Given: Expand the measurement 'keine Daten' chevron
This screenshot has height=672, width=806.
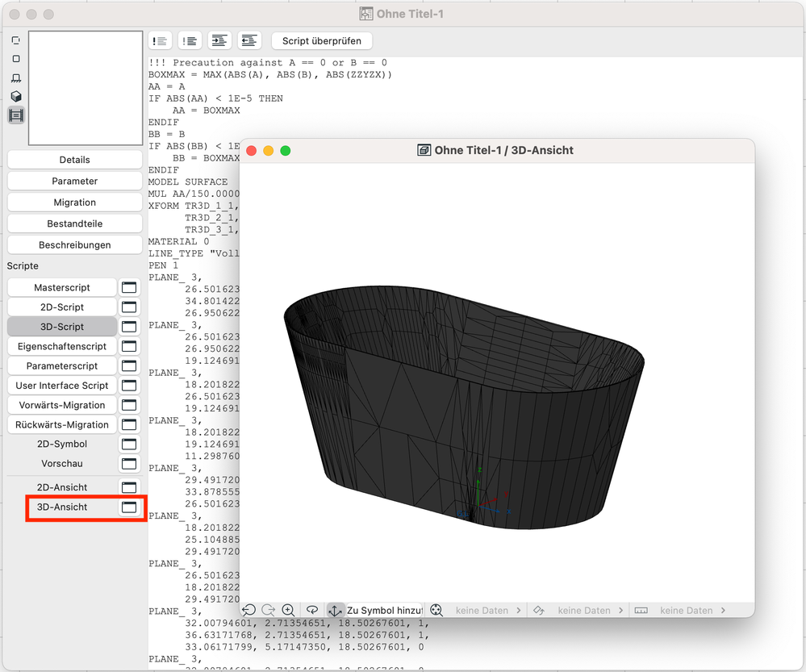Looking at the screenshot, I should coord(723,611).
